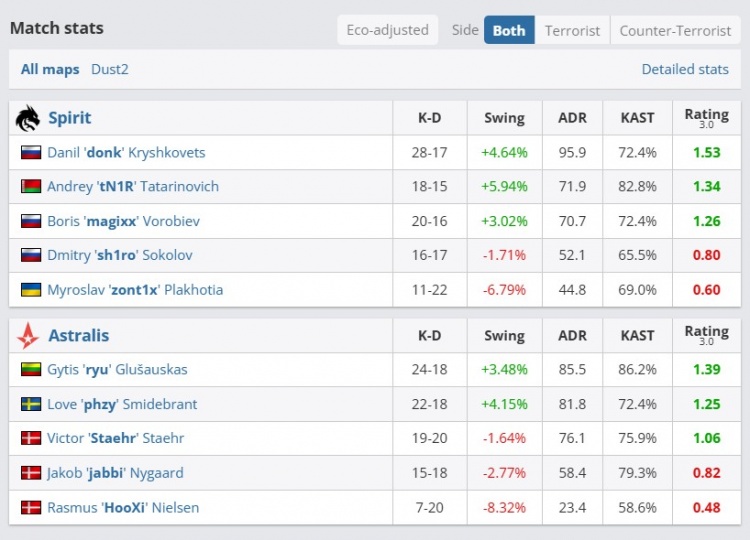This screenshot has height=540, width=750.
Task: Switch side filter to Counter-Terrorist
Action: coord(675,30)
